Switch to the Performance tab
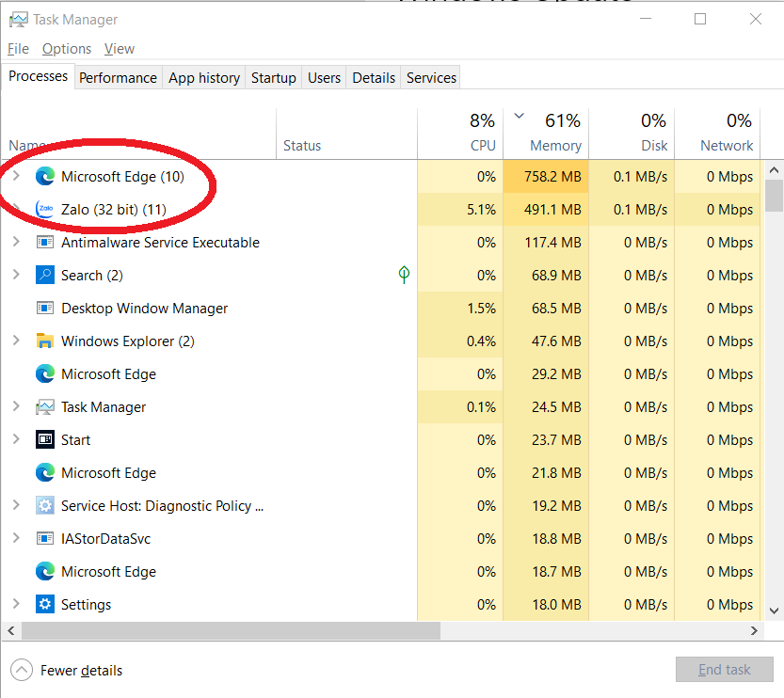Viewport: 784px width, 698px height. tap(118, 78)
